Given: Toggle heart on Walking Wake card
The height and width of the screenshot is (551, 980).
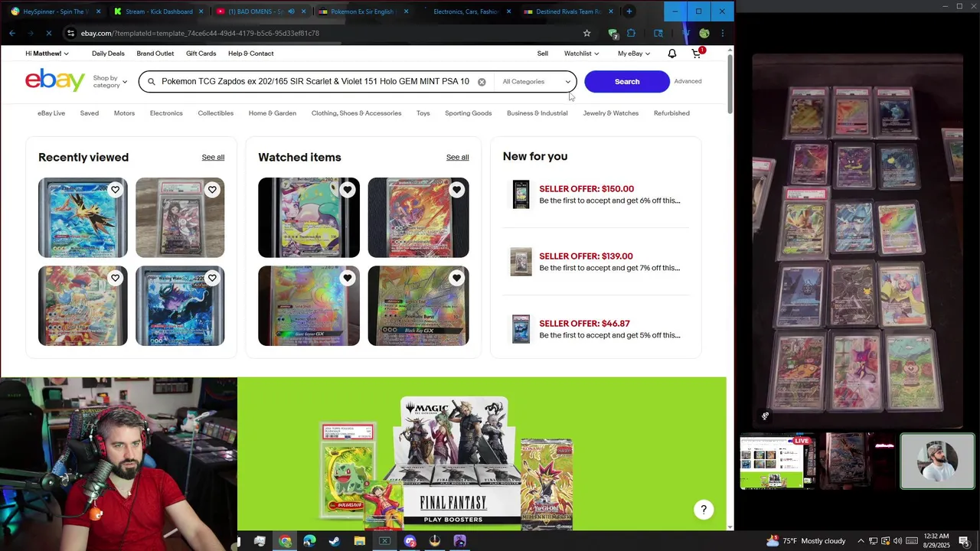Looking at the screenshot, I should pyautogui.click(x=212, y=278).
